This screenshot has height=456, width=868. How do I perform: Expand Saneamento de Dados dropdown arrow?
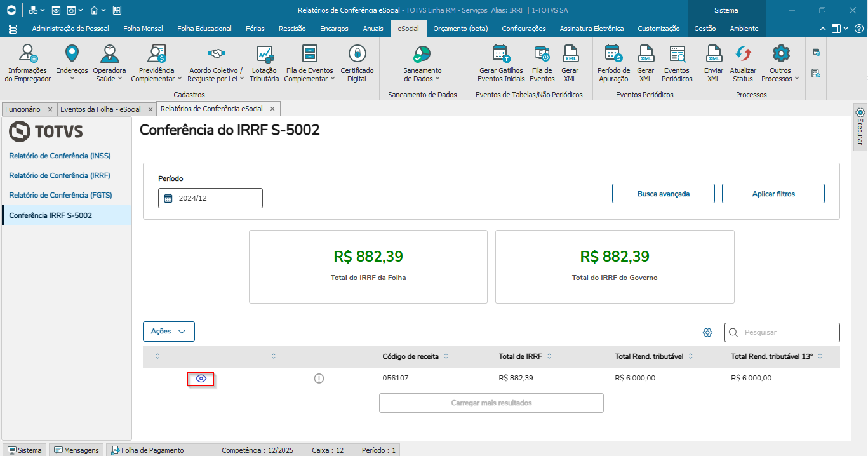coord(437,79)
